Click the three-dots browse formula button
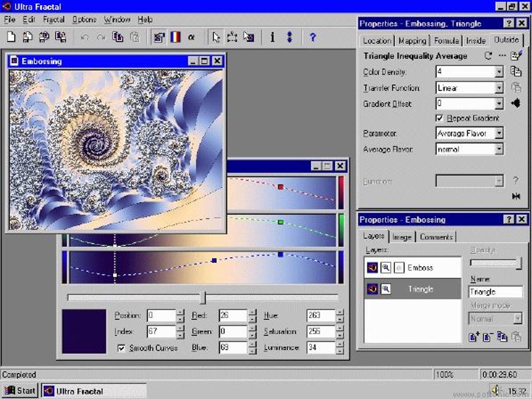The height and width of the screenshot is (399, 532). pyautogui.click(x=502, y=55)
